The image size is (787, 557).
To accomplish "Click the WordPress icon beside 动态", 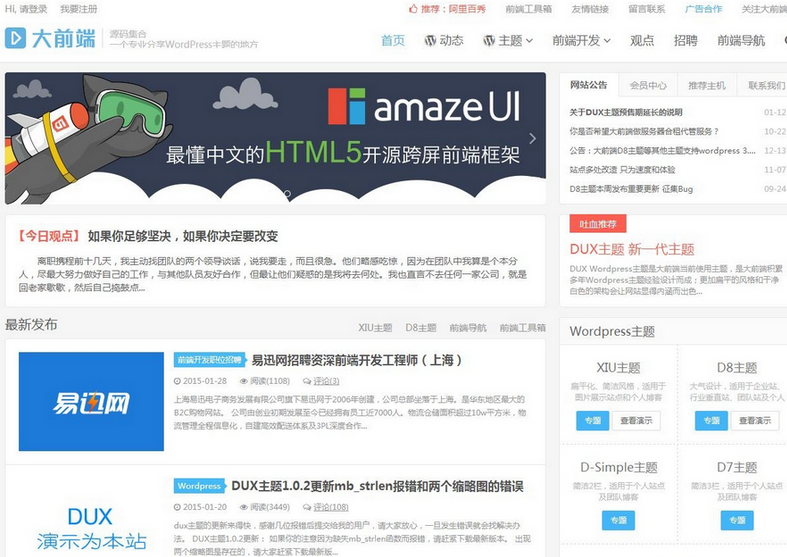I will (x=430, y=41).
